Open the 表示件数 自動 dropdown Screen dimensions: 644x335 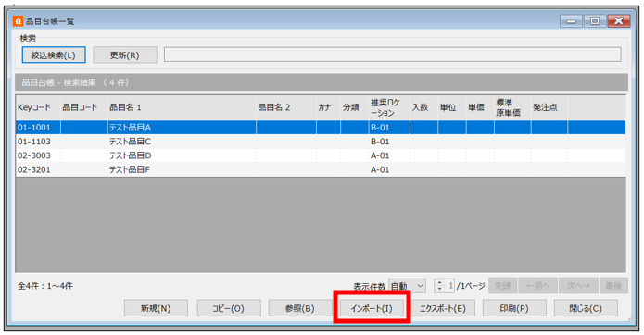click(x=407, y=286)
